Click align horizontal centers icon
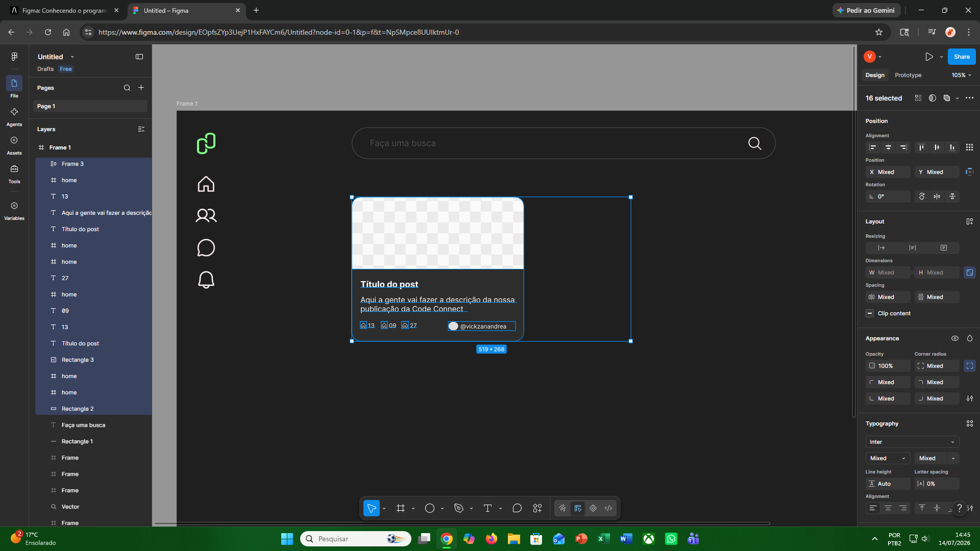 tap(888, 147)
